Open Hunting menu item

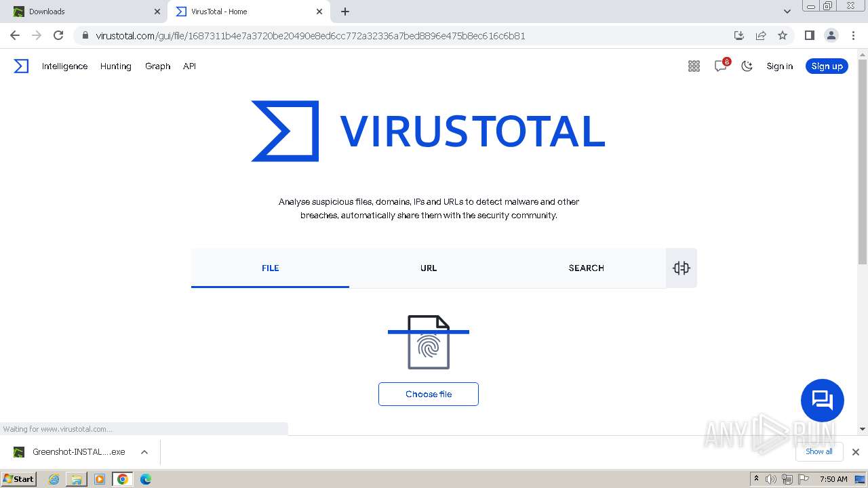115,66
